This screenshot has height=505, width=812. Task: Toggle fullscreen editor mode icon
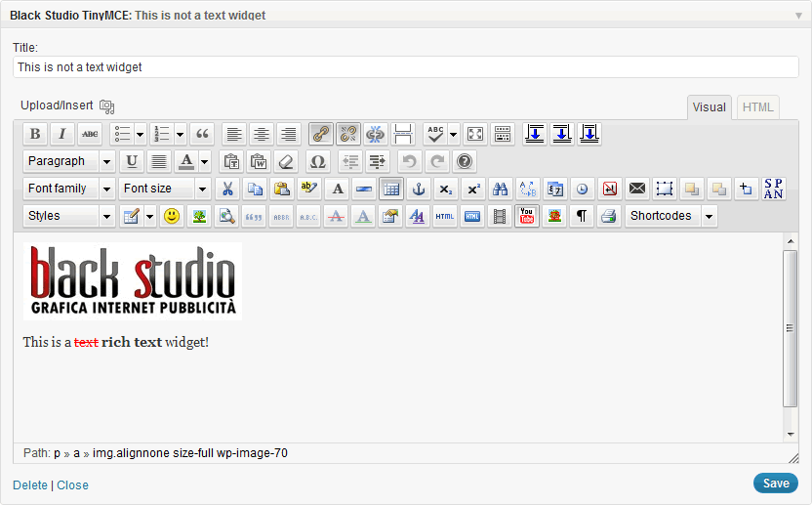pyautogui.click(x=475, y=134)
